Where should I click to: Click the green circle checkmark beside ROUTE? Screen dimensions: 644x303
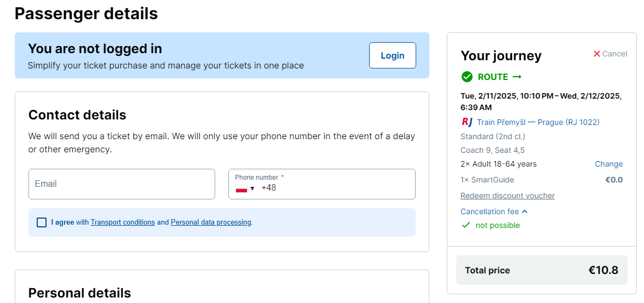point(467,77)
